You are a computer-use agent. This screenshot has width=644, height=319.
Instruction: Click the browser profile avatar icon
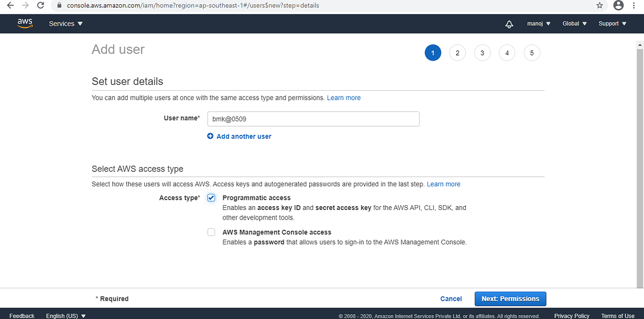point(618,5)
